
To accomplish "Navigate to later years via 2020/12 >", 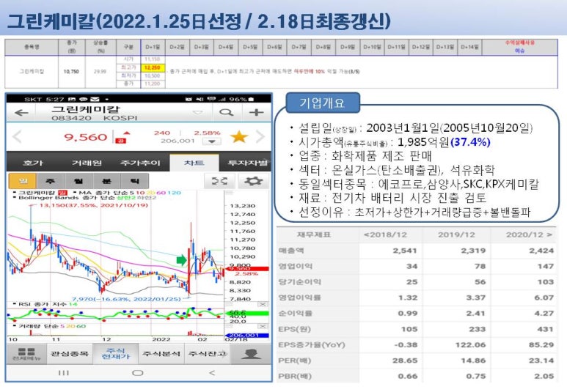I will click(x=529, y=235).
